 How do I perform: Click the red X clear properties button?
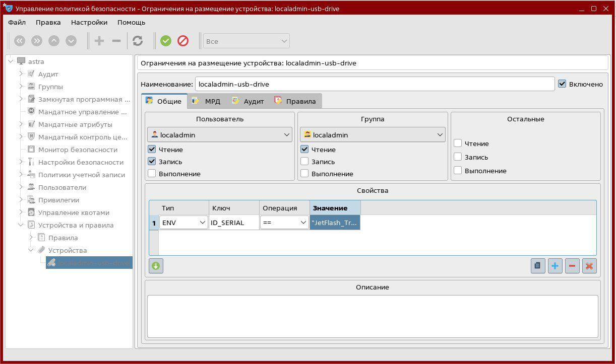click(589, 266)
